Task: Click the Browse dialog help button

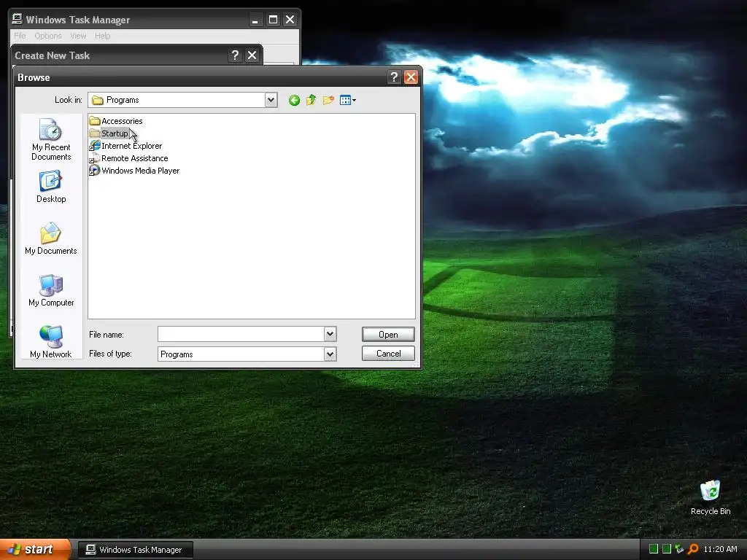Action: [394, 77]
